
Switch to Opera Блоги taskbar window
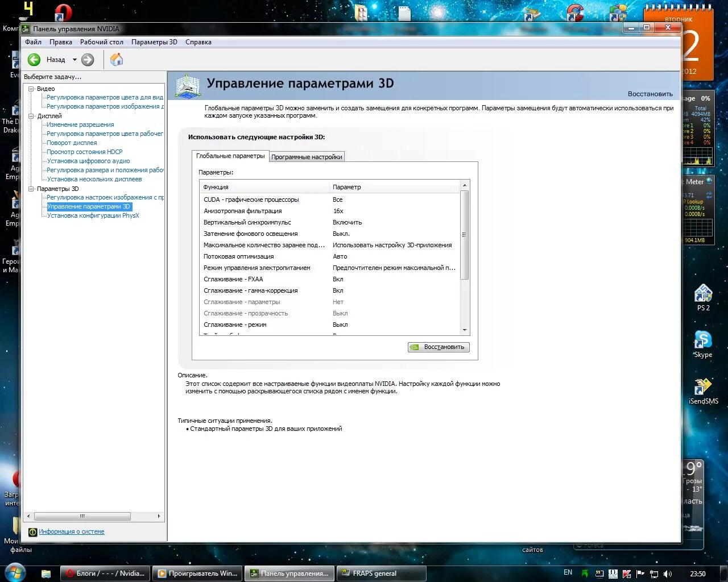(105, 573)
